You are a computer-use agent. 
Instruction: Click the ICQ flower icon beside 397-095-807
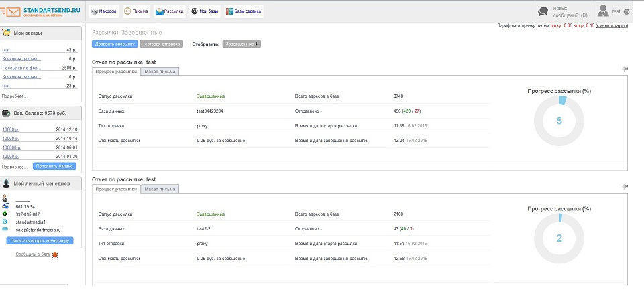[x=5, y=214]
